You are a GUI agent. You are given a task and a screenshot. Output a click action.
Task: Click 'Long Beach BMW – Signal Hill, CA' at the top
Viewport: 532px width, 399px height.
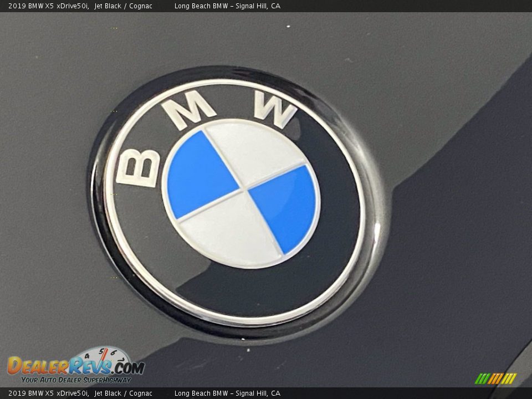(227, 6)
